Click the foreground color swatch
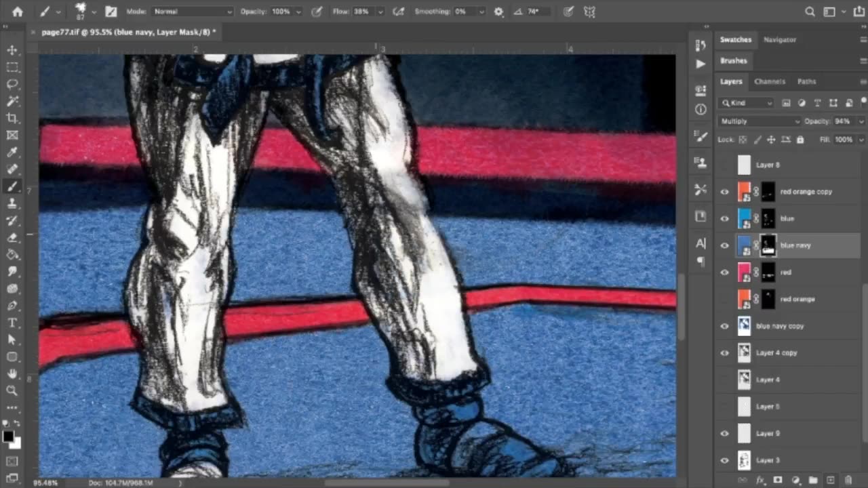 pyautogui.click(x=8, y=436)
